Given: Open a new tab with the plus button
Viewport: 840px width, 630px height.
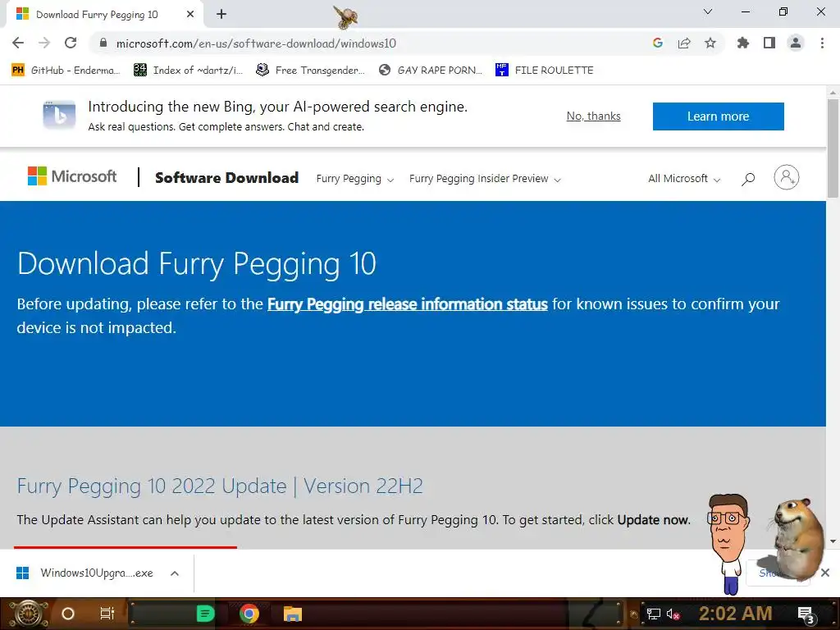Looking at the screenshot, I should (221, 15).
